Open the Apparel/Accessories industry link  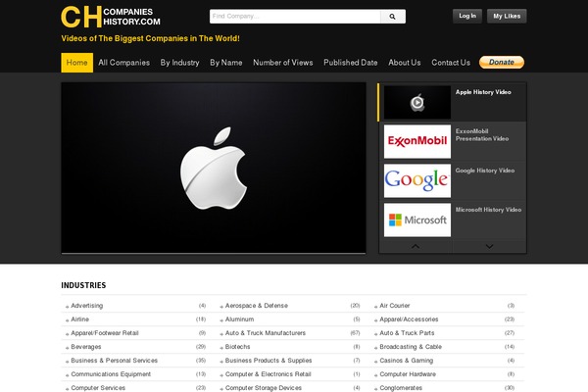[409, 319]
